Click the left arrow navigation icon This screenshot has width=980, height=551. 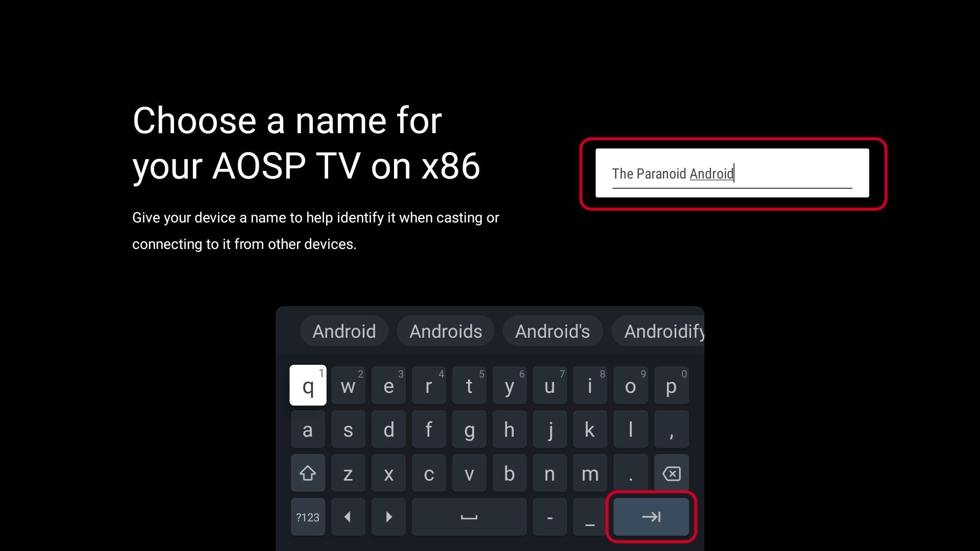click(349, 517)
